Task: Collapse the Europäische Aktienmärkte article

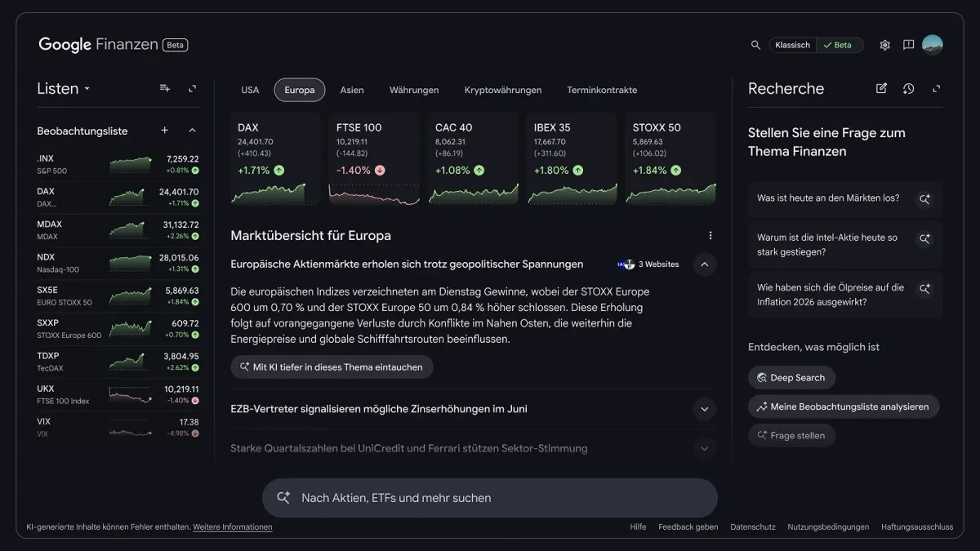Action: 704,264
